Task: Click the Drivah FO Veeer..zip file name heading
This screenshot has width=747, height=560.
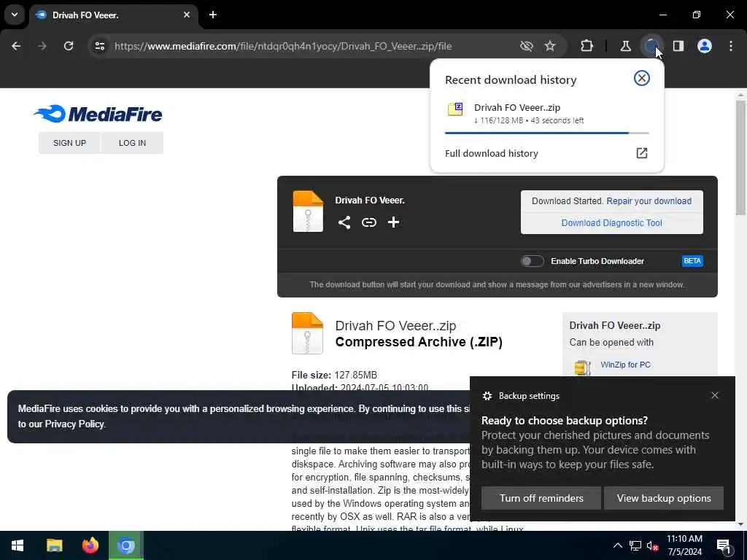Action: coord(395,326)
